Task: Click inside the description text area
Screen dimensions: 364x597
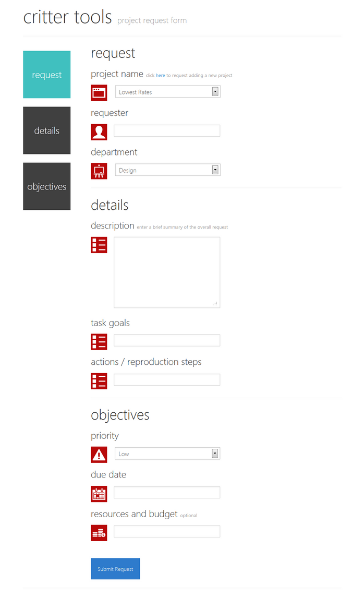Action: 167,272
